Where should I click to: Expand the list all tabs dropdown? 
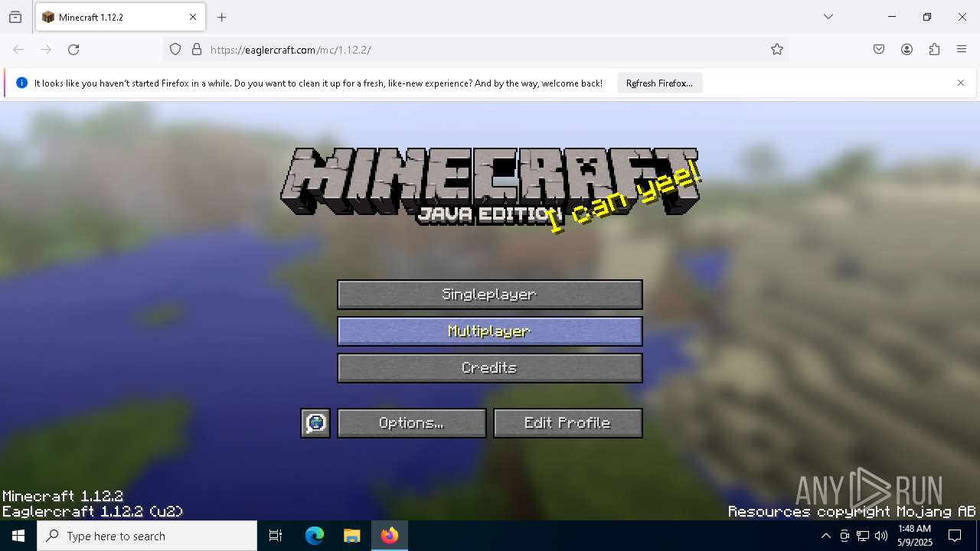point(828,17)
